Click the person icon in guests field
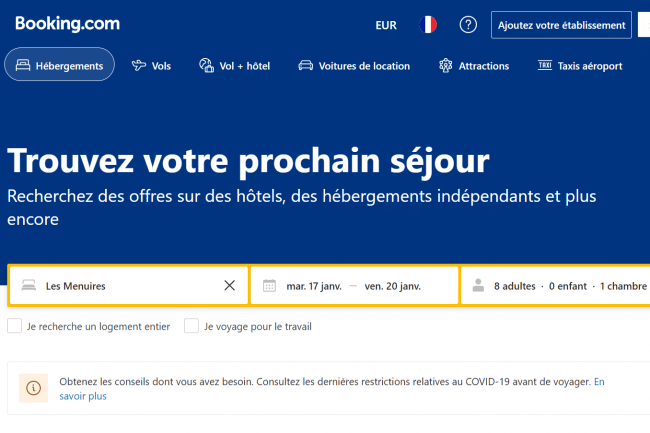Viewport: 650px width, 433px height. click(x=478, y=285)
